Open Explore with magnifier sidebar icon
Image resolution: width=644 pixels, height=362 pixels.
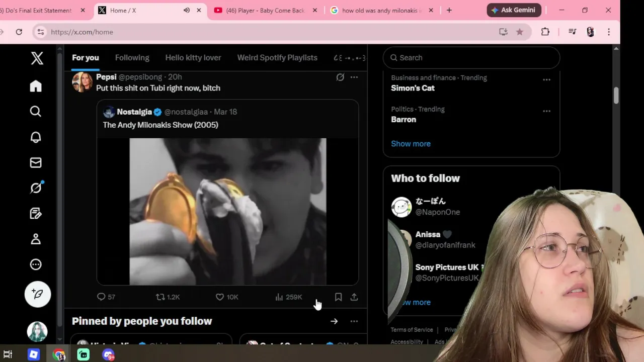[x=36, y=111]
